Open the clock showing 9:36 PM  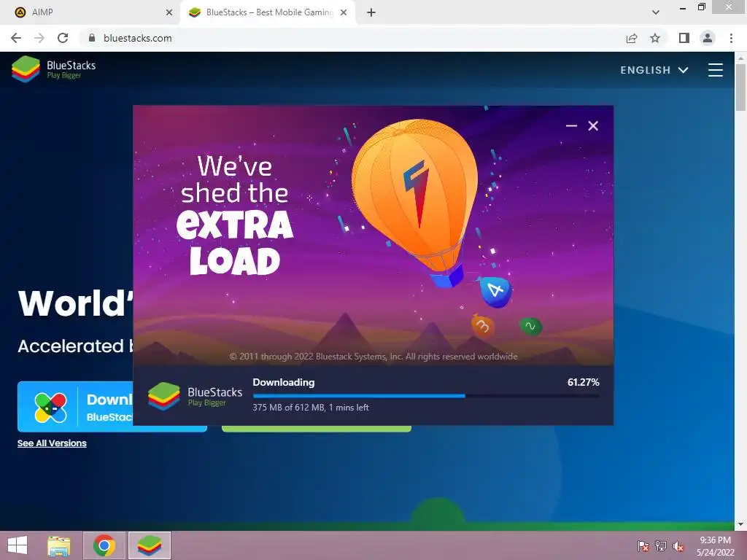(x=715, y=546)
